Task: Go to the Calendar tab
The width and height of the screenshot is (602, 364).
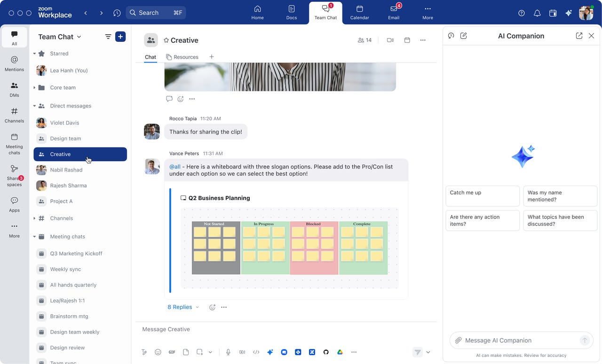Action: coord(359,13)
